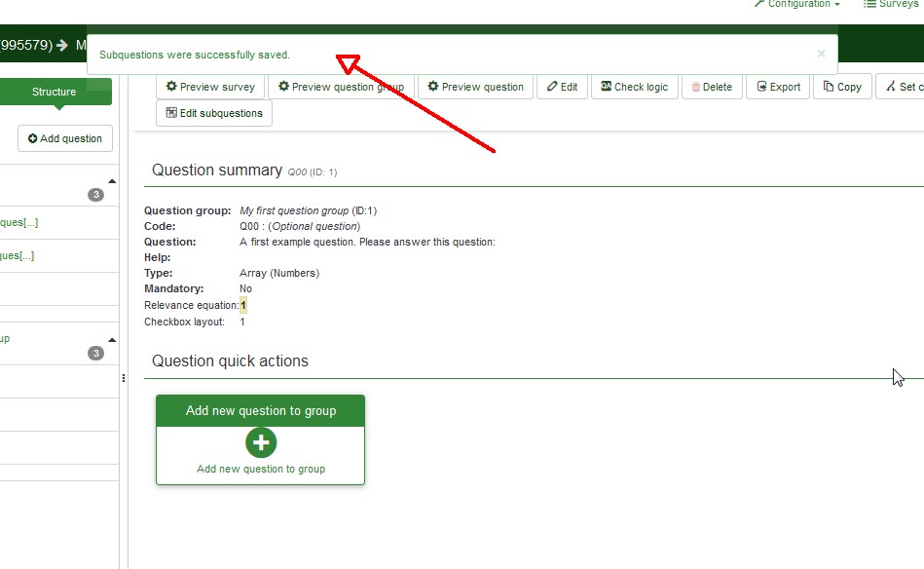The height and width of the screenshot is (569, 924).
Task: Click Add new question to group header
Action: [x=261, y=410]
